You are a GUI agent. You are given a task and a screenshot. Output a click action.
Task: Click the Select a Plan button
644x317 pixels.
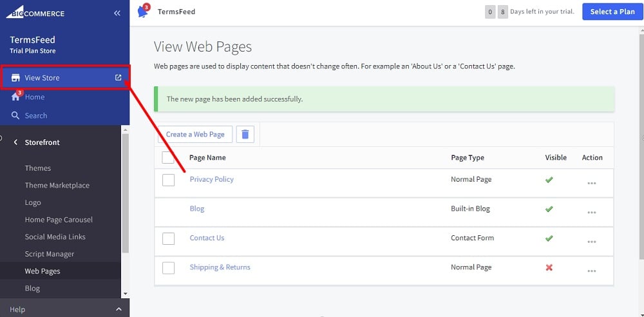tap(612, 12)
